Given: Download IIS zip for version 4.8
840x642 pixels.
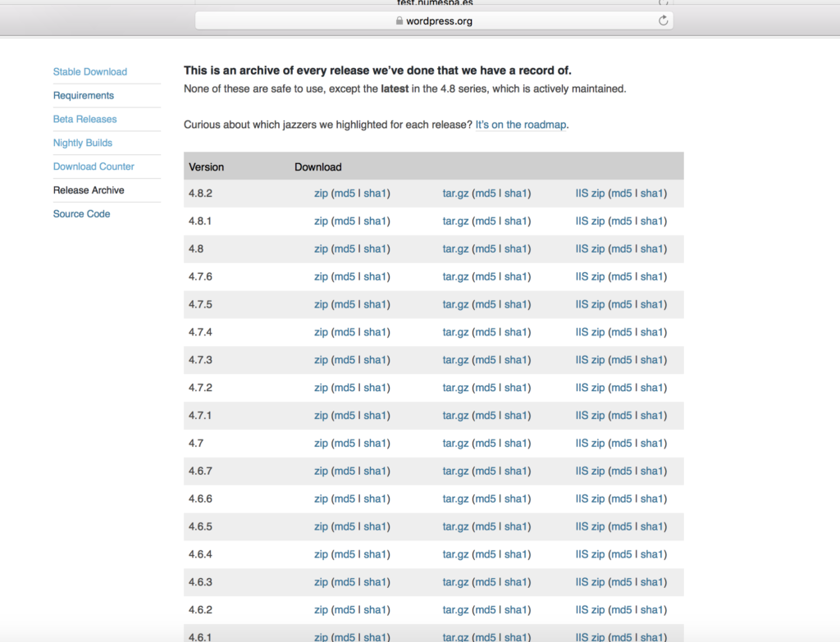Looking at the screenshot, I should [590, 249].
